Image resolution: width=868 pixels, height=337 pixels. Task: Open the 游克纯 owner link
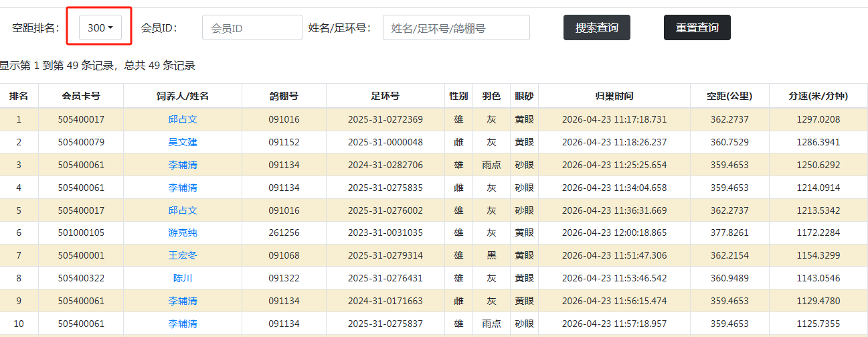pyautogui.click(x=183, y=233)
